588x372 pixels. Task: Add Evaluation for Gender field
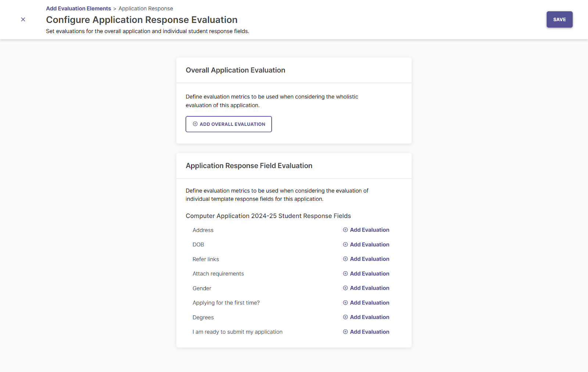tap(366, 288)
